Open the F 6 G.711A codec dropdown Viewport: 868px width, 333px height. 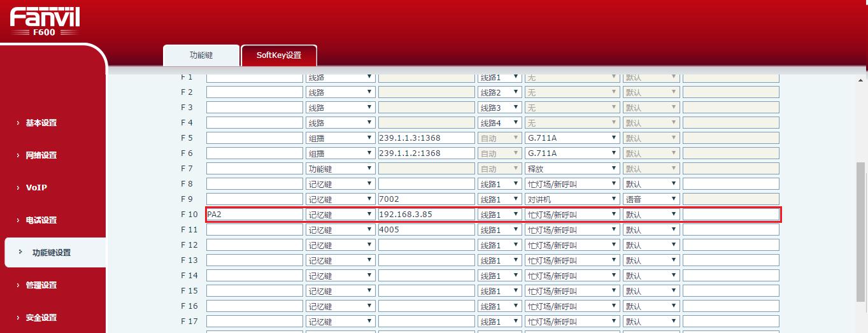572,153
